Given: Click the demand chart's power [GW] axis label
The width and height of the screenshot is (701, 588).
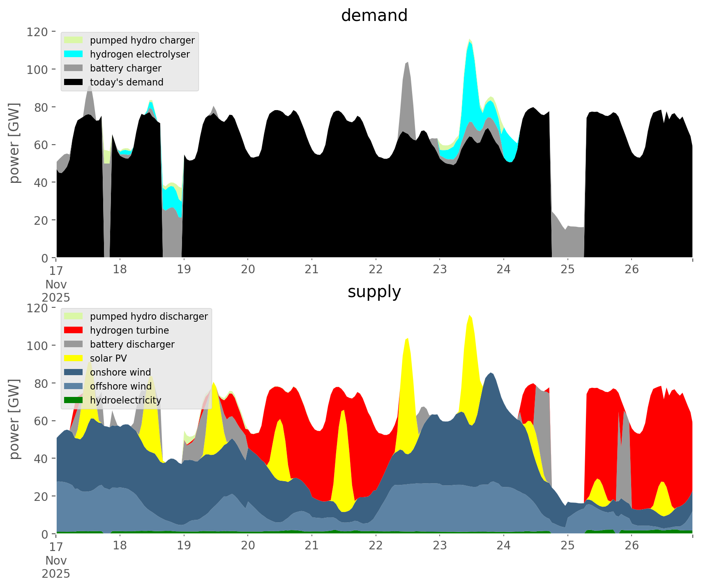Looking at the screenshot, I should (x=14, y=144).
